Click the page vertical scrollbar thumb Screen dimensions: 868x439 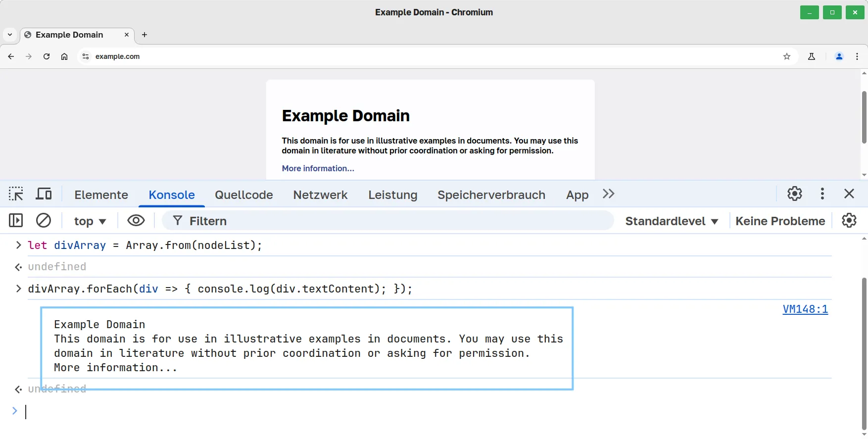864,117
